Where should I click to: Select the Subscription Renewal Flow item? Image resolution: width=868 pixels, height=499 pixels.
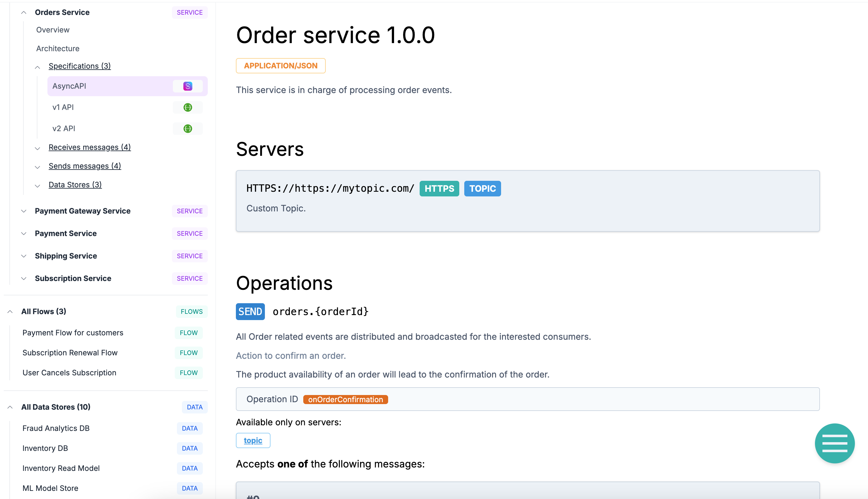point(70,353)
